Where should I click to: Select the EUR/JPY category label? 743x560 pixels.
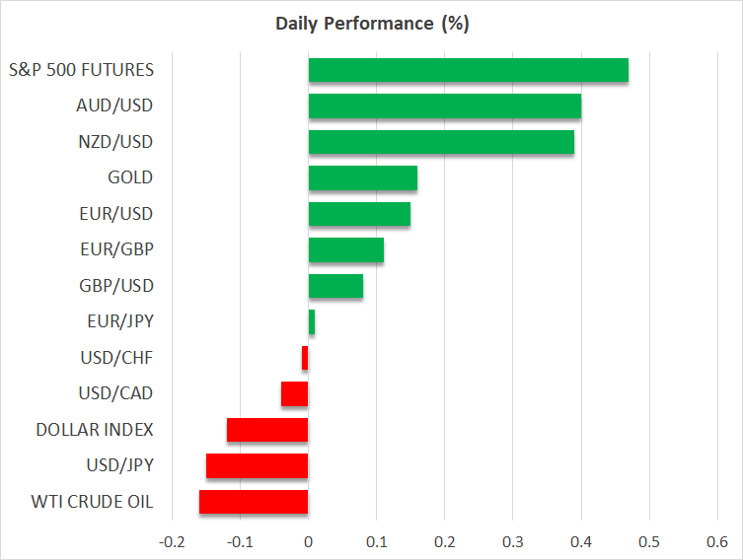click(x=120, y=321)
